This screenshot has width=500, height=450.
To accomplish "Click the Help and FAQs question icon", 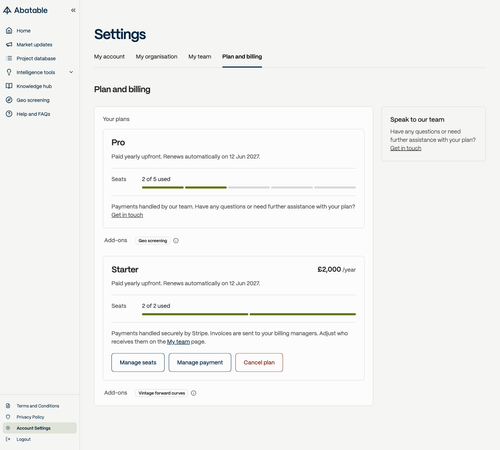I will click(9, 114).
